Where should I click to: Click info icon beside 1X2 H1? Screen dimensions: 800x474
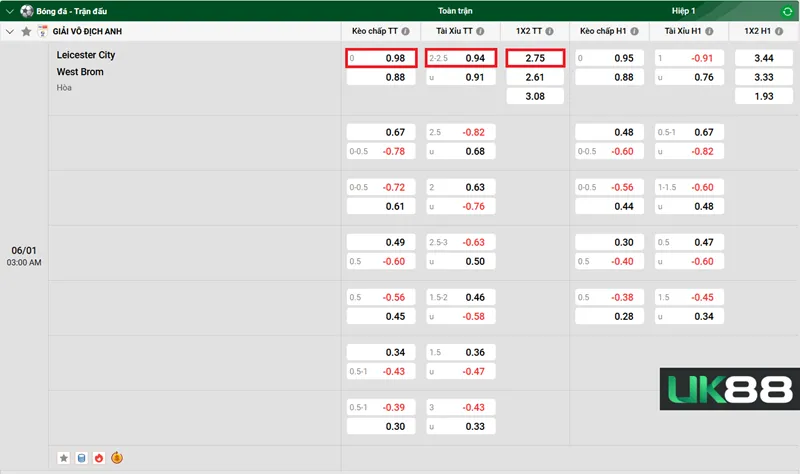tap(781, 32)
